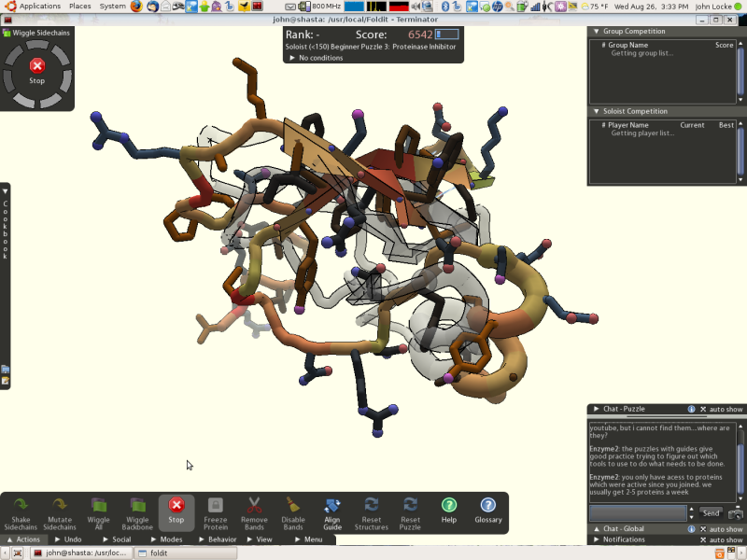Open the Behavior menu tab
747x560 pixels.
click(218, 539)
